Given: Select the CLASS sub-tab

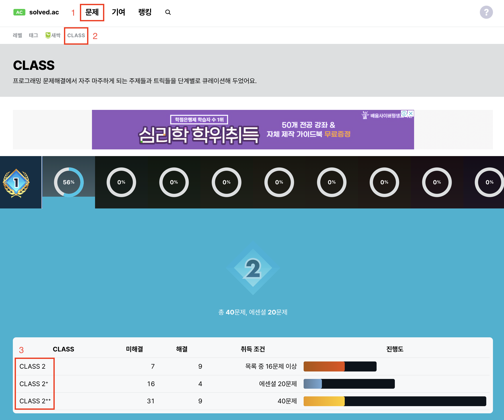Looking at the screenshot, I should 76,35.
